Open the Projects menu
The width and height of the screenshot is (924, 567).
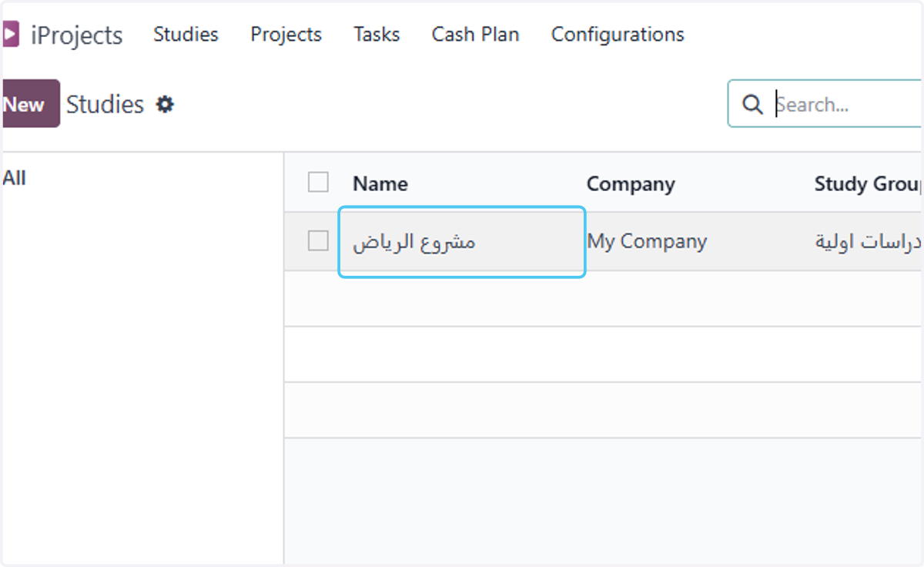286,35
